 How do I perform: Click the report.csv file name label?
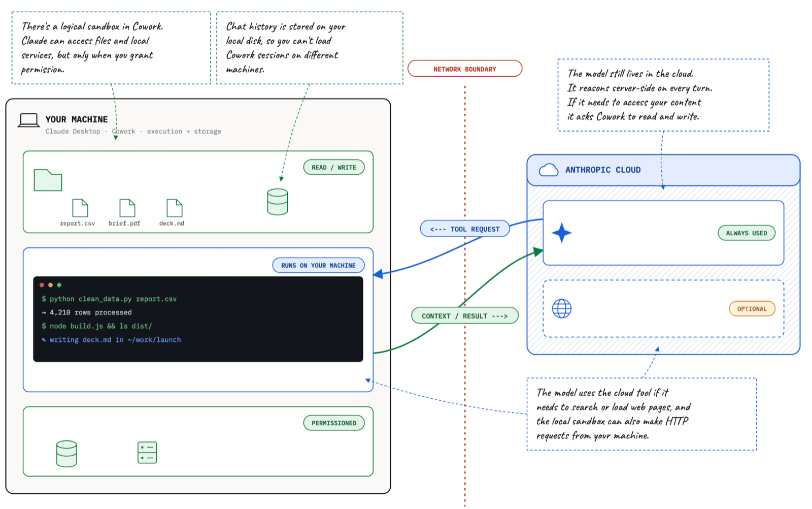77,224
